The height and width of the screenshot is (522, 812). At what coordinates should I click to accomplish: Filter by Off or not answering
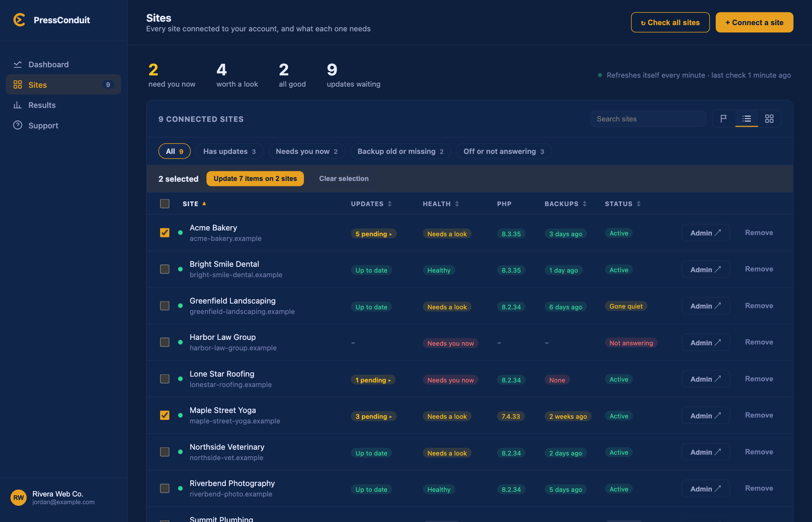[x=504, y=151]
